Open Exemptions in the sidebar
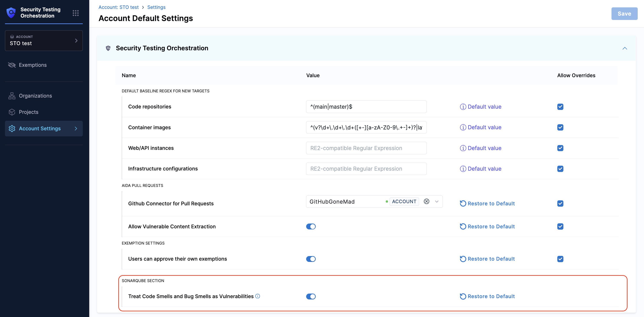Screen dimensions: 644x317 [x=33, y=65]
